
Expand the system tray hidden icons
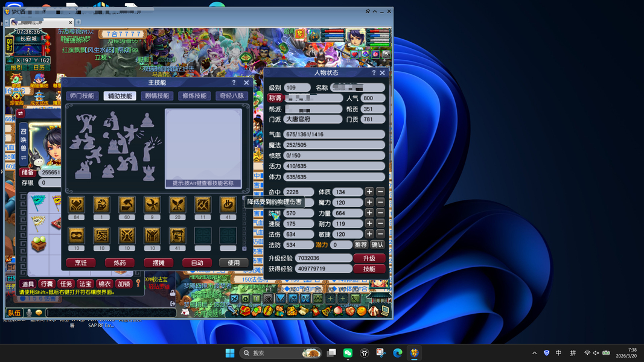[x=534, y=353]
